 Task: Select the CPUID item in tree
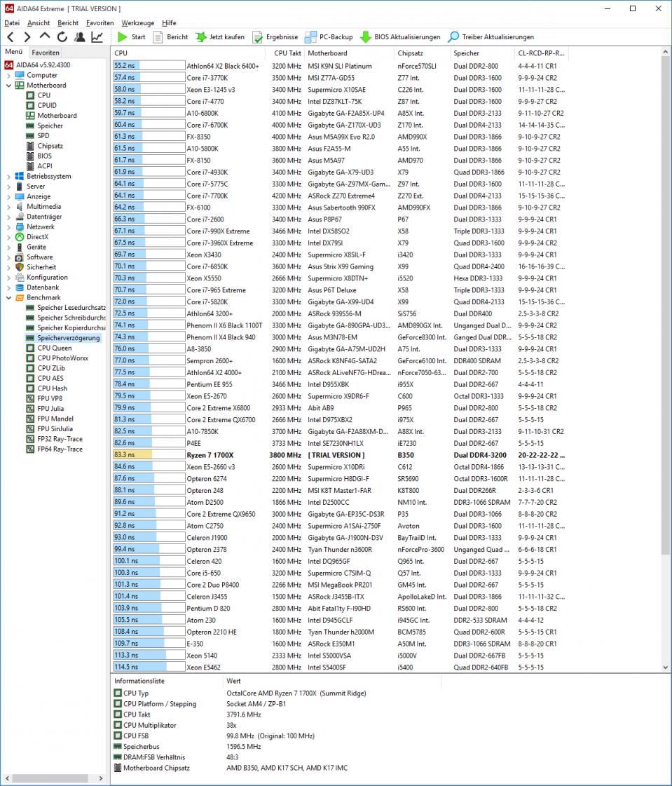click(x=41, y=105)
